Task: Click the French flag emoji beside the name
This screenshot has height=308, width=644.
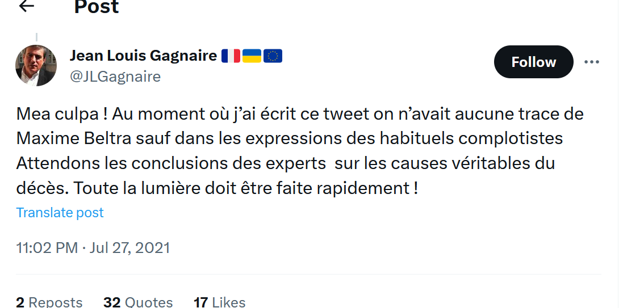Action: (231, 56)
